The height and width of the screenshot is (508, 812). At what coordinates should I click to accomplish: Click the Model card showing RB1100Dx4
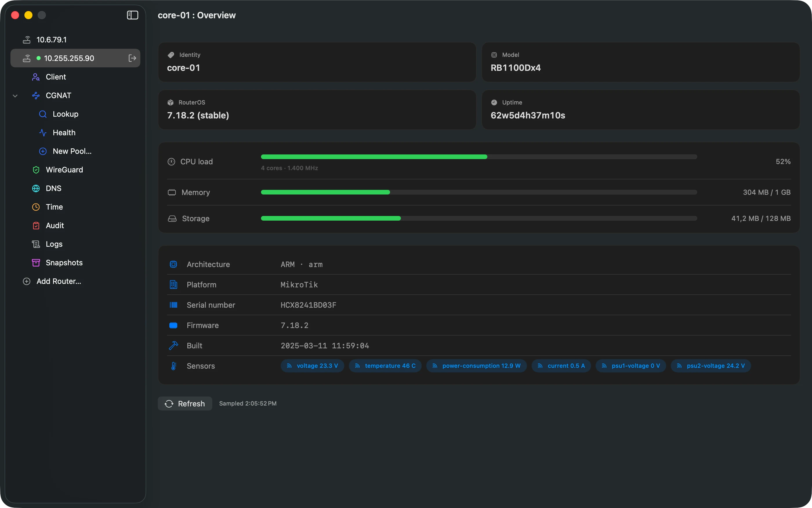[x=641, y=62]
